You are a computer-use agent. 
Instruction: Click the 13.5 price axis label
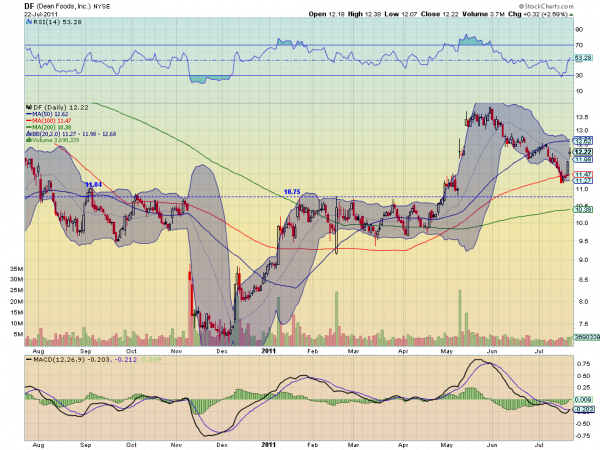coord(581,117)
